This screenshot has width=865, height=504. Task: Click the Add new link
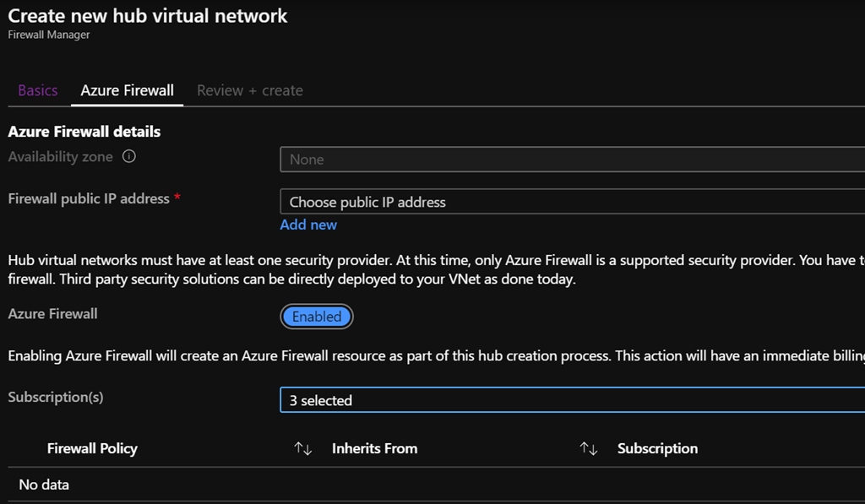click(308, 225)
